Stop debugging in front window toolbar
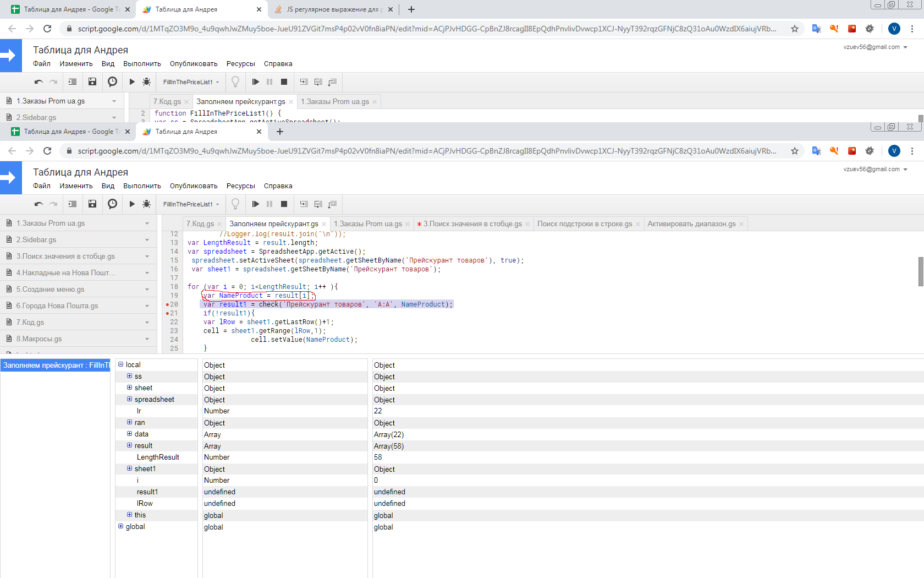This screenshot has height=578, width=924. pos(284,204)
